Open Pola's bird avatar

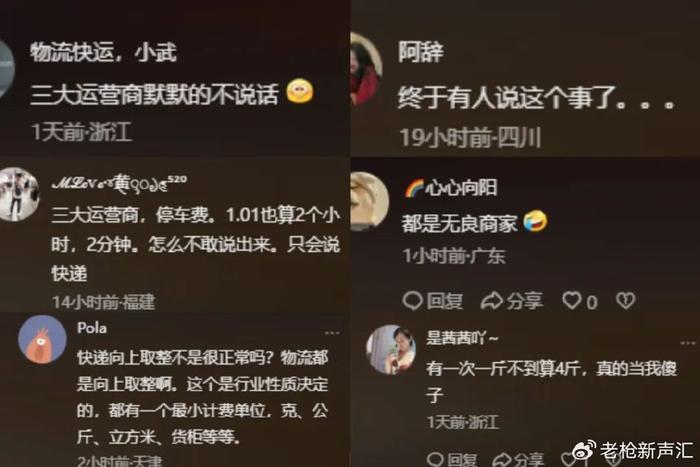[42, 339]
